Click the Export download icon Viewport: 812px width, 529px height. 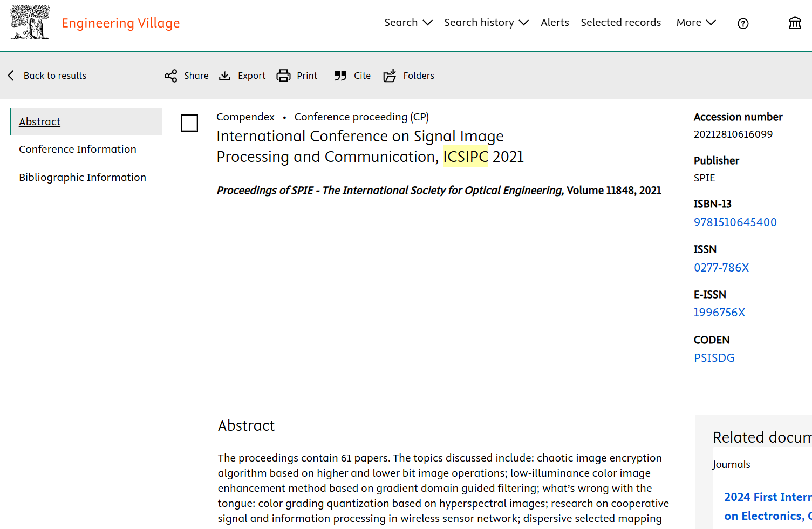tap(224, 76)
